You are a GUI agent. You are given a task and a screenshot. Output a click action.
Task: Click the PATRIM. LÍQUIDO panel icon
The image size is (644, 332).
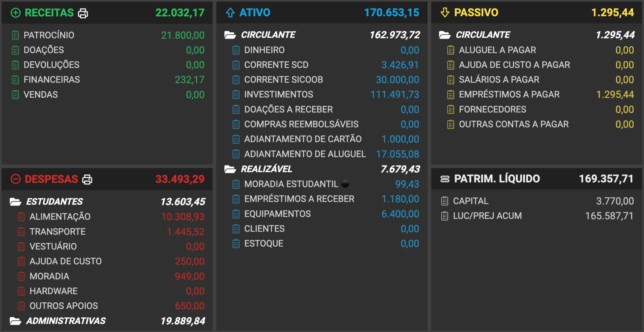pyautogui.click(x=446, y=179)
